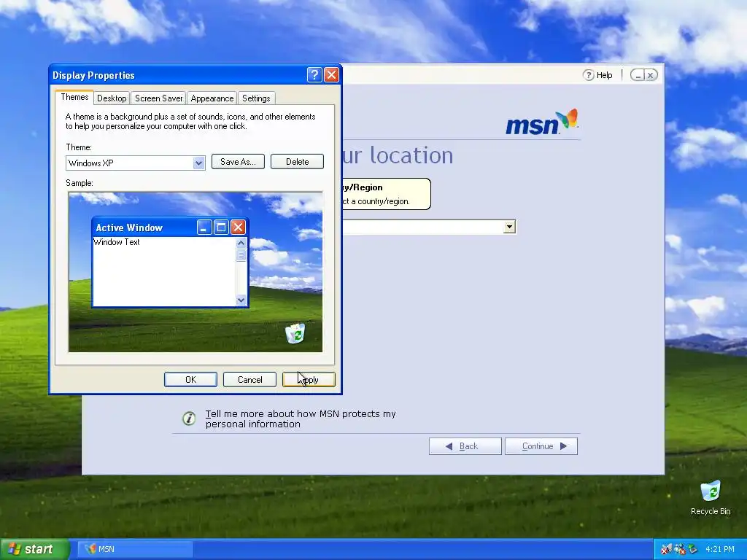Select the Themes tab
The width and height of the screenshot is (747, 560).
coord(74,97)
